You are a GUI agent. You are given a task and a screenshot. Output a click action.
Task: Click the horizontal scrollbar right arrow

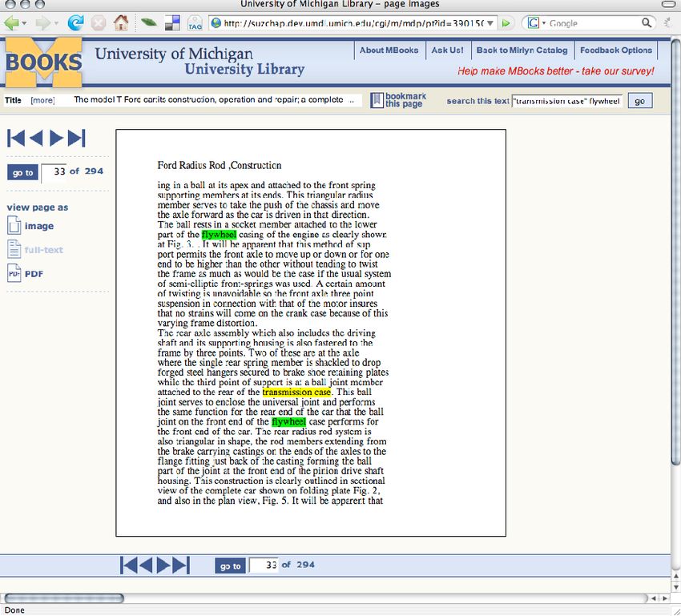pos(664,598)
